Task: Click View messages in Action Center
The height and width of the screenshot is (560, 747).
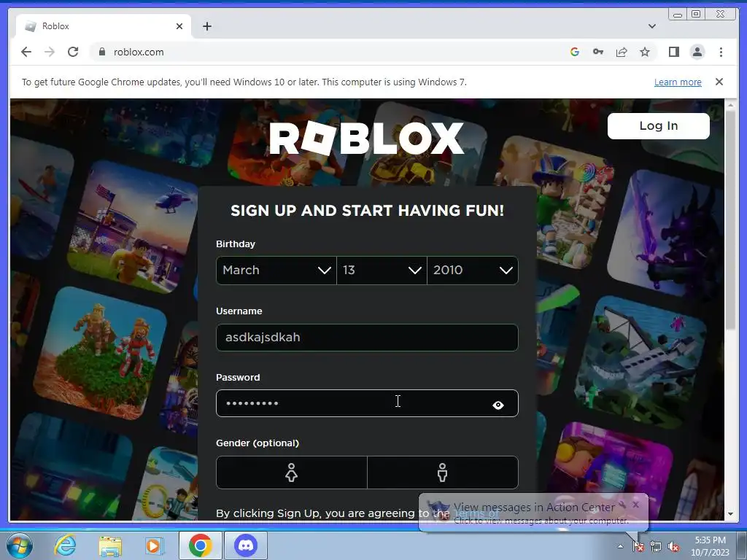Action: coord(534,507)
